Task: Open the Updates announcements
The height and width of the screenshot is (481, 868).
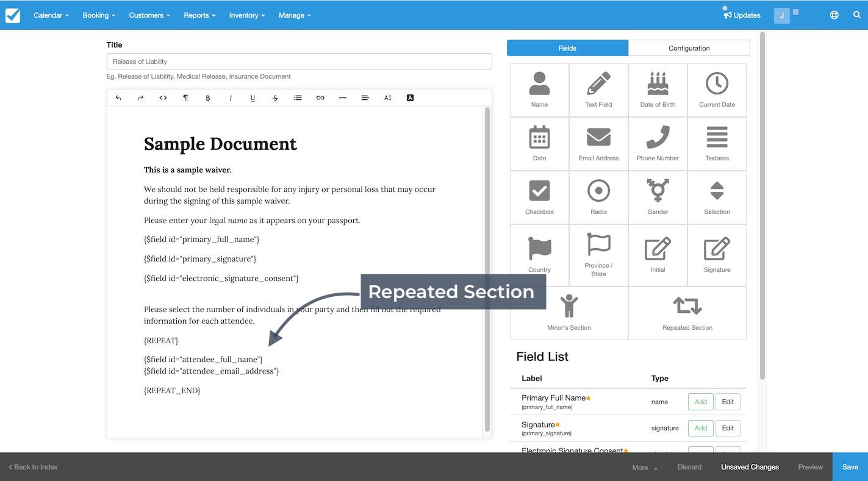Action: [x=742, y=15]
